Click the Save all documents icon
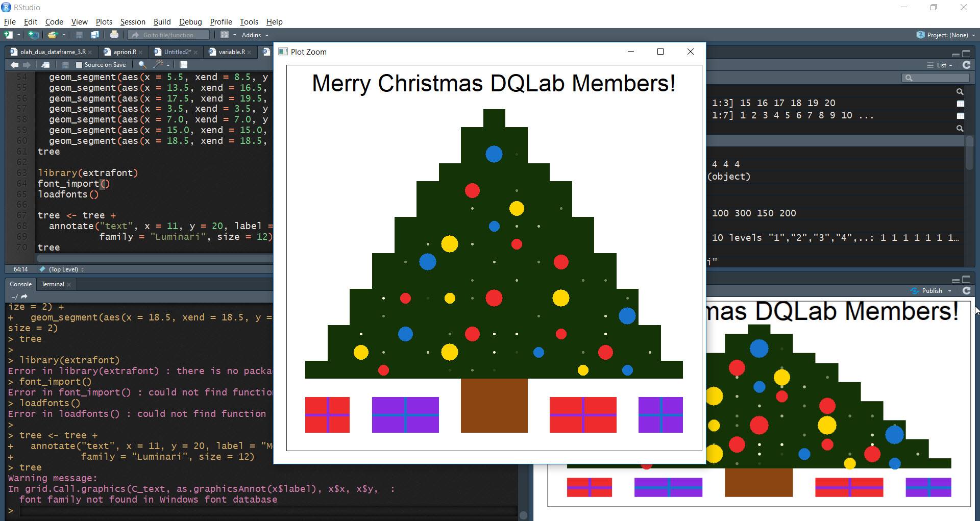The width and height of the screenshot is (980, 521). tap(95, 35)
